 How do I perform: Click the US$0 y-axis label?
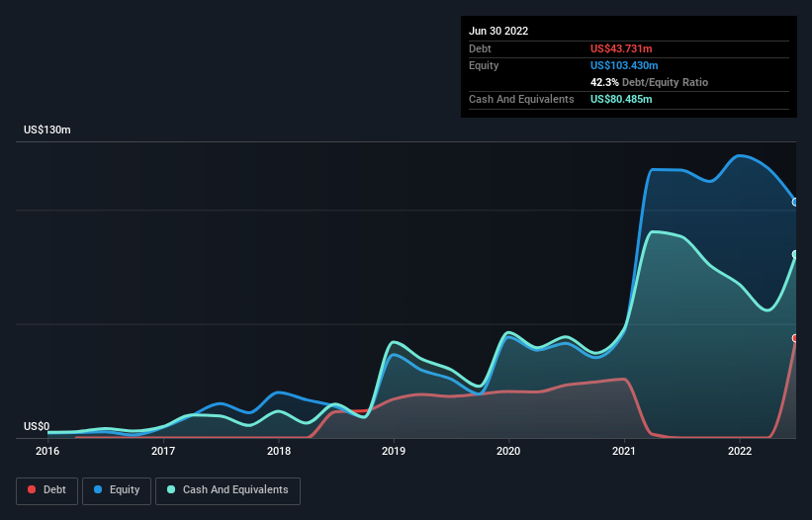pos(37,426)
